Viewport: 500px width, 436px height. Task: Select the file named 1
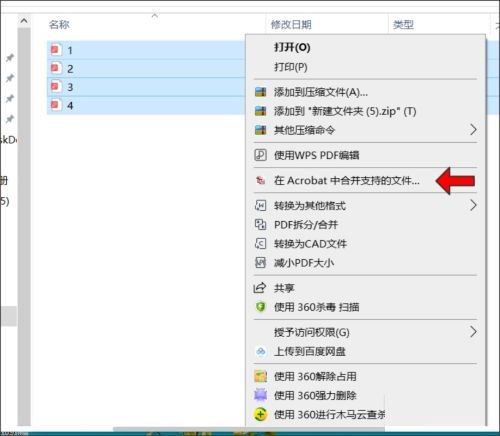tap(147, 50)
